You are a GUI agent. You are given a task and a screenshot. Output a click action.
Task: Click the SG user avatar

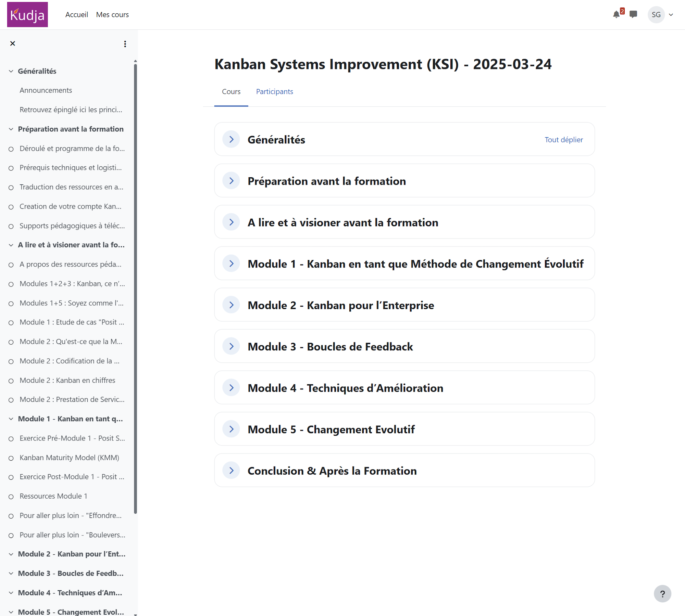656,15
